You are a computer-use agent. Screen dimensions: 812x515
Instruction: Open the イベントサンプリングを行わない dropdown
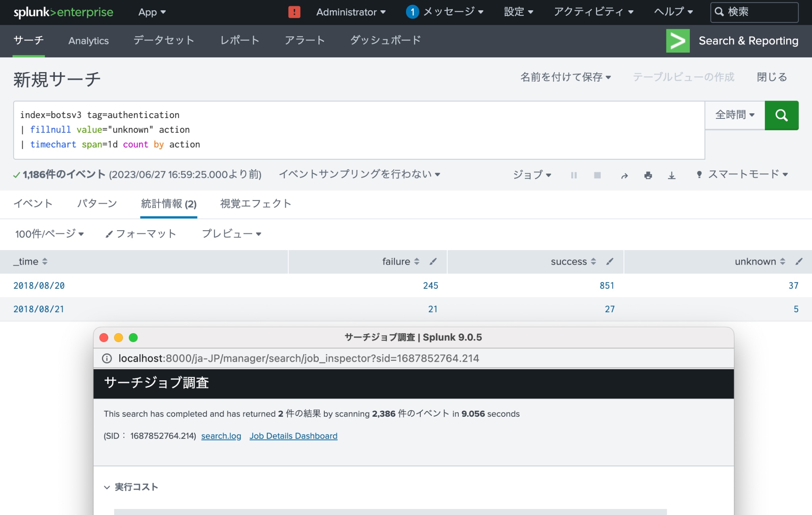click(x=360, y=174)
